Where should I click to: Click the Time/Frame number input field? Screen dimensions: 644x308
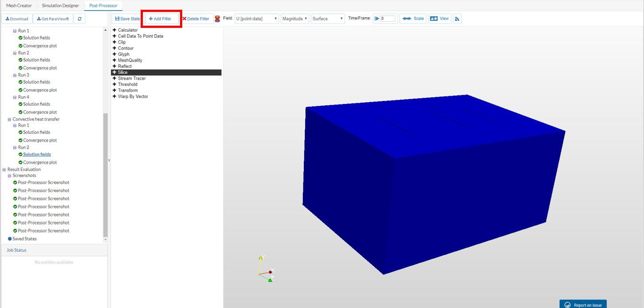(x=388, y=19)
